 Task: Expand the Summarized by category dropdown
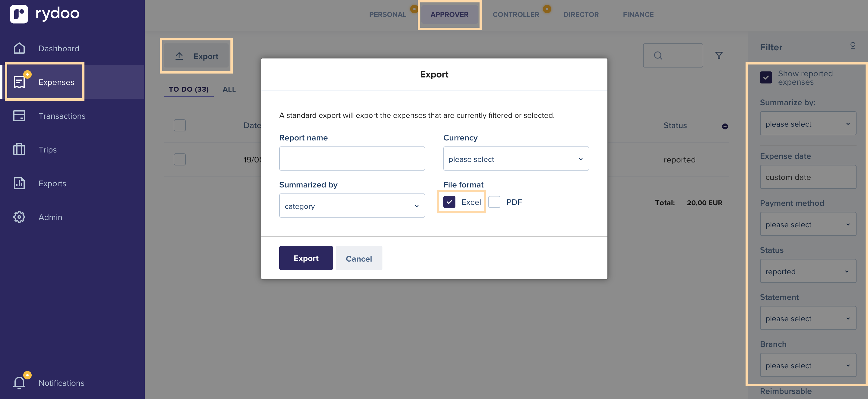point(352,206)
